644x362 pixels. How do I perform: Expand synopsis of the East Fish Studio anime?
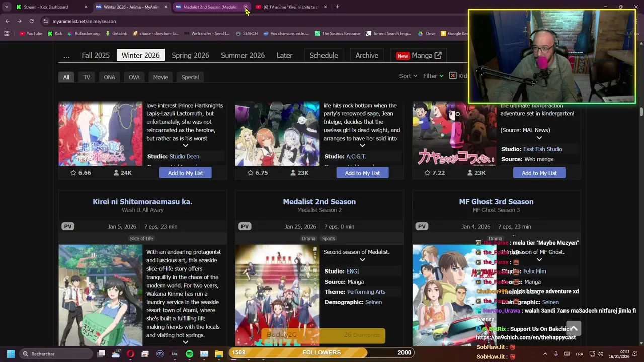pos(539,138)
